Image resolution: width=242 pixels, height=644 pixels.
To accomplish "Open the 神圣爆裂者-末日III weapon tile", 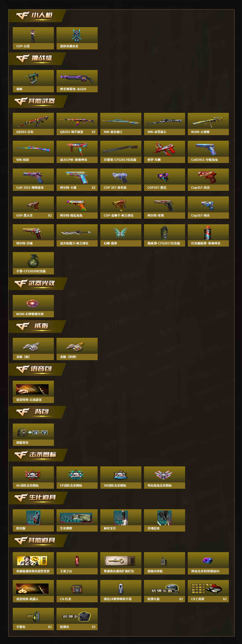I will point(77,81).
